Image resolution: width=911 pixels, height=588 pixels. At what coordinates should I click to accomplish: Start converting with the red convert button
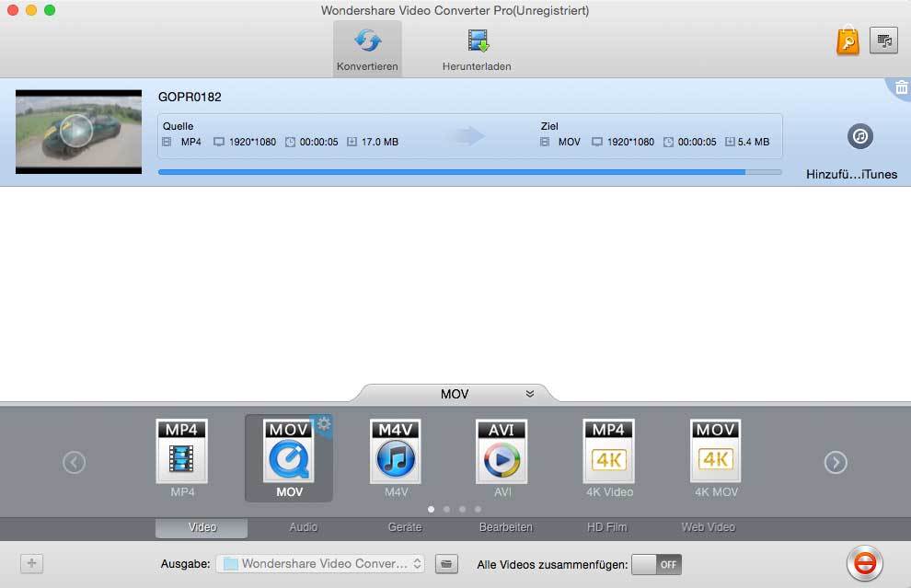coord(863,563)
